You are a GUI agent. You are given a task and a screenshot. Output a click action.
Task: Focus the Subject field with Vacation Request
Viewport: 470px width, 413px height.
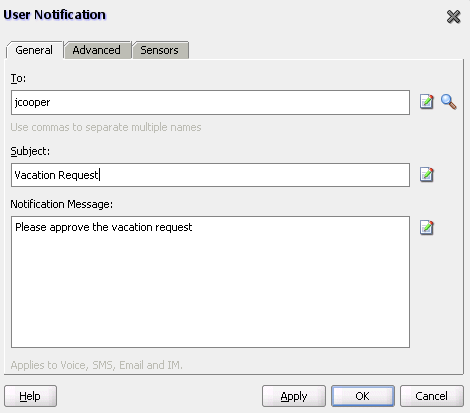210,175
